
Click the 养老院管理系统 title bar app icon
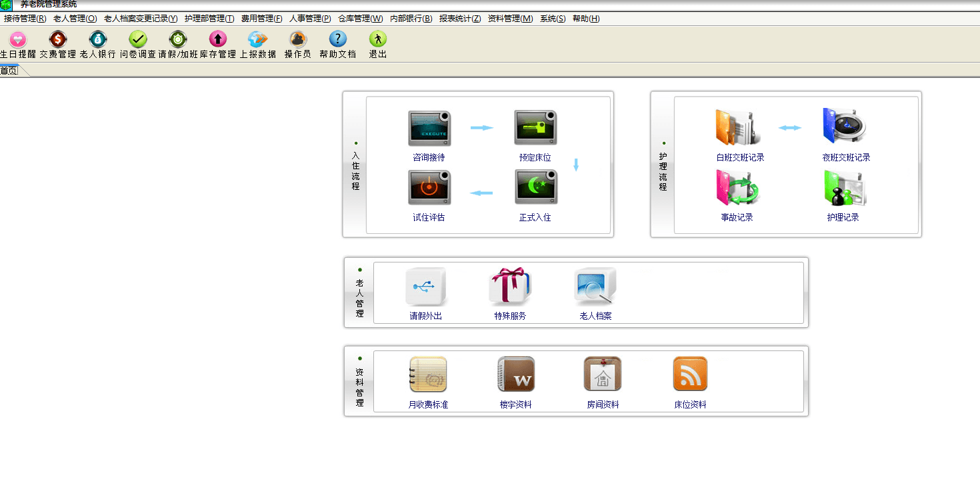click(x=6, y=5)
